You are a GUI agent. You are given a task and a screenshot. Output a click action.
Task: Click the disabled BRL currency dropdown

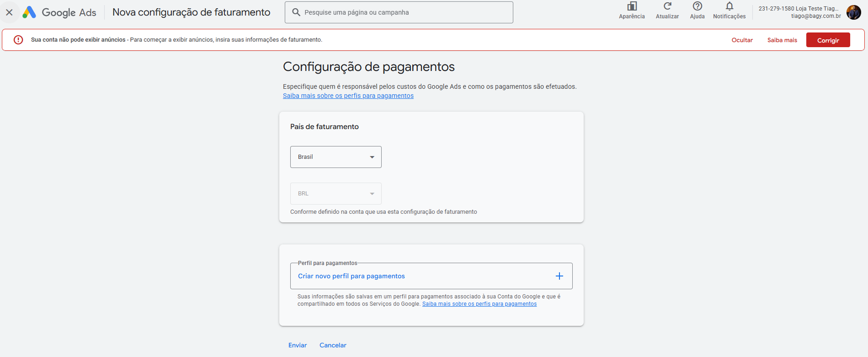[x=336, y=194]
